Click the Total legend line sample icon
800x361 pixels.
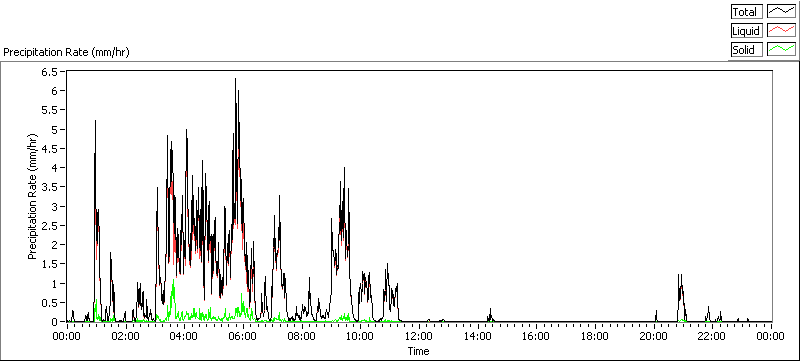pyautogui.click(x=781, y=12)
